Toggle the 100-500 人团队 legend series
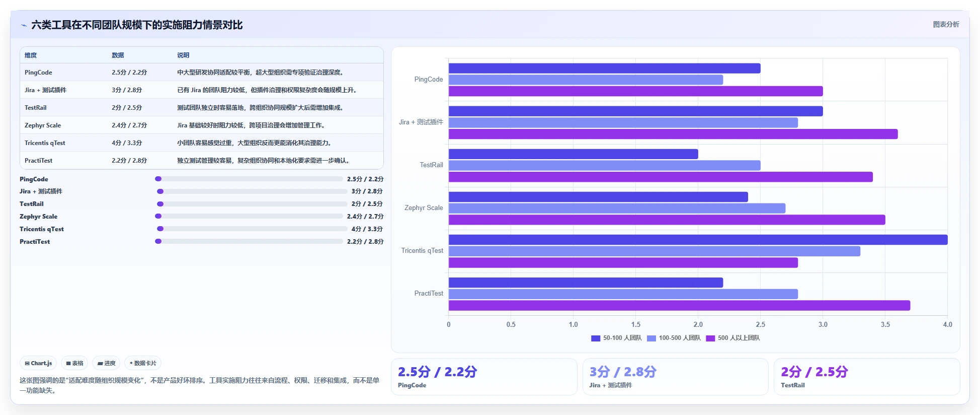 (674, 338)
